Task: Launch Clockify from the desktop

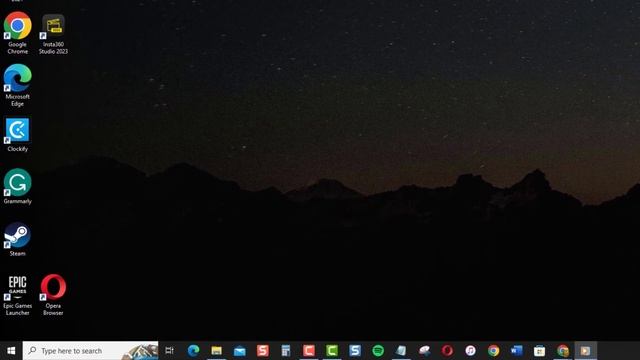Action: coord(18,135)
